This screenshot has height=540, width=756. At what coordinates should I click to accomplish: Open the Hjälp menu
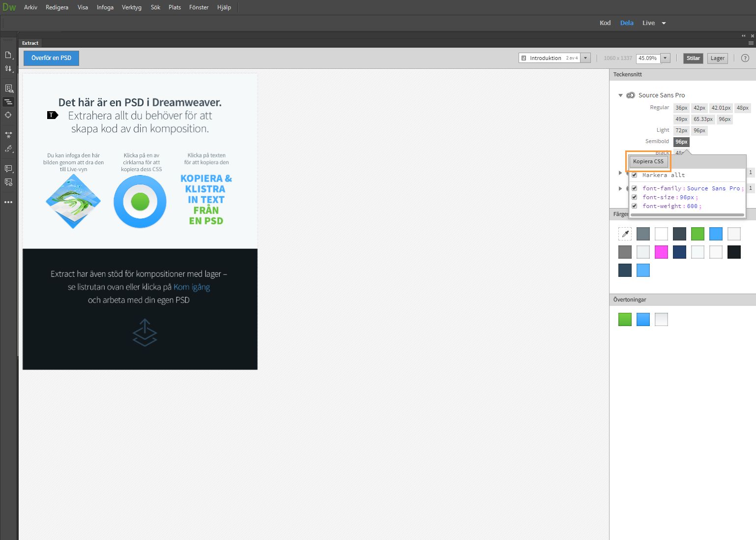tap(224, 7)
